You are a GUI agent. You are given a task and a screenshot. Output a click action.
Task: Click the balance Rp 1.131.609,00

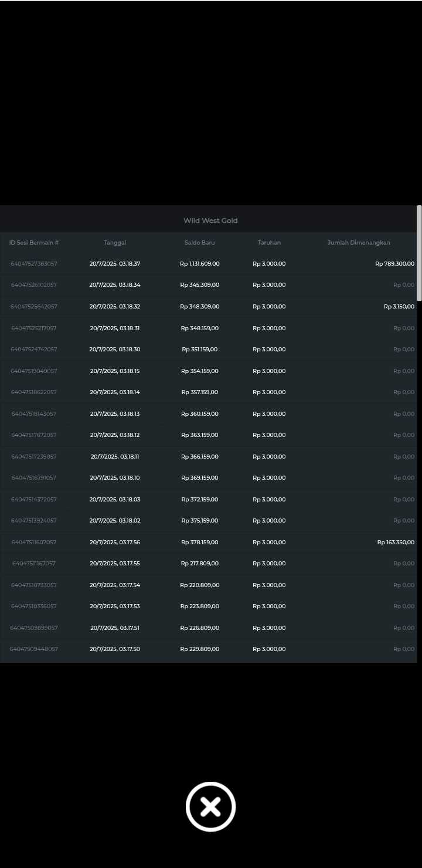point(200,264)
